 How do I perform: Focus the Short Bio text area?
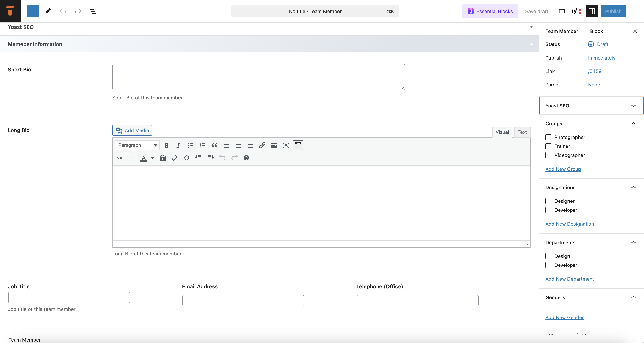(x=259, y=77)
